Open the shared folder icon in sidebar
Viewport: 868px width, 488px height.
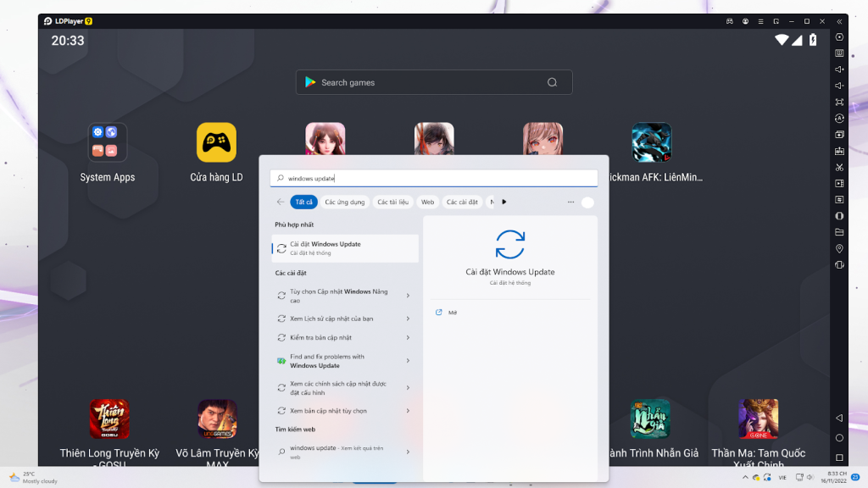pos(839,232)
